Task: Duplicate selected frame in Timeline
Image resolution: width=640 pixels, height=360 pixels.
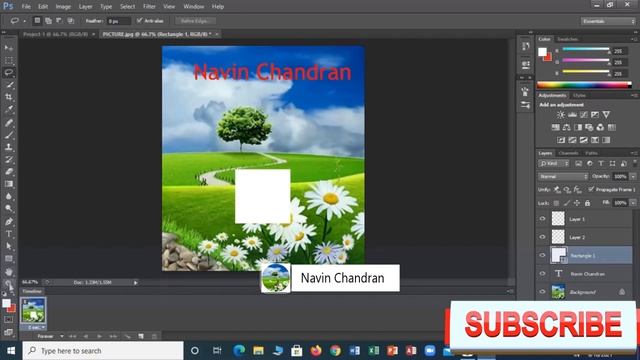Action: pyautogui.click(x=141, y=336)
